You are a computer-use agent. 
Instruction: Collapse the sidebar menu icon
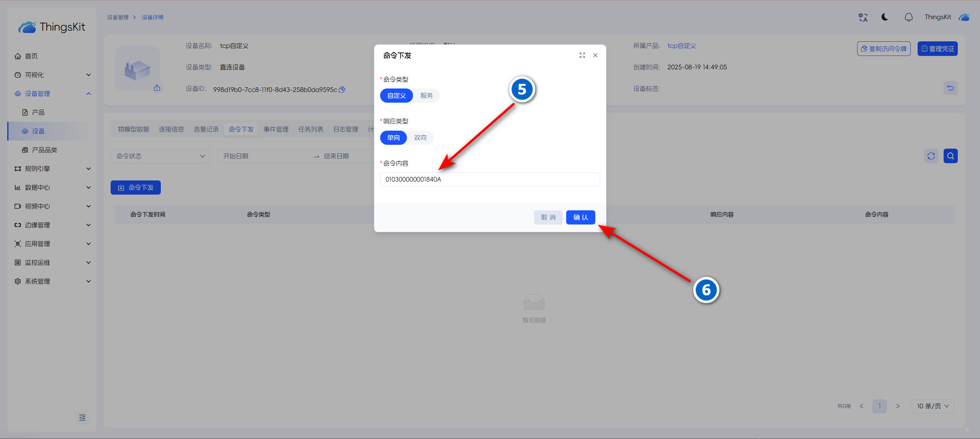pyautogui.click(x=82, y=418)
